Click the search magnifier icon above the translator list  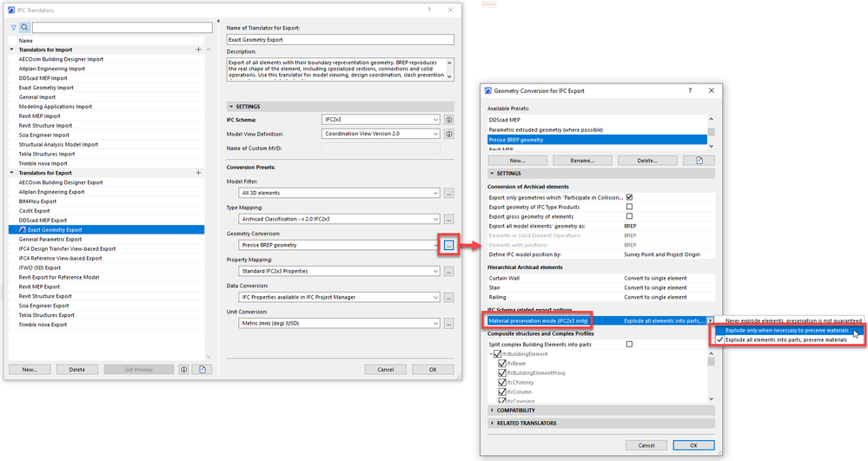coord(25,27)
